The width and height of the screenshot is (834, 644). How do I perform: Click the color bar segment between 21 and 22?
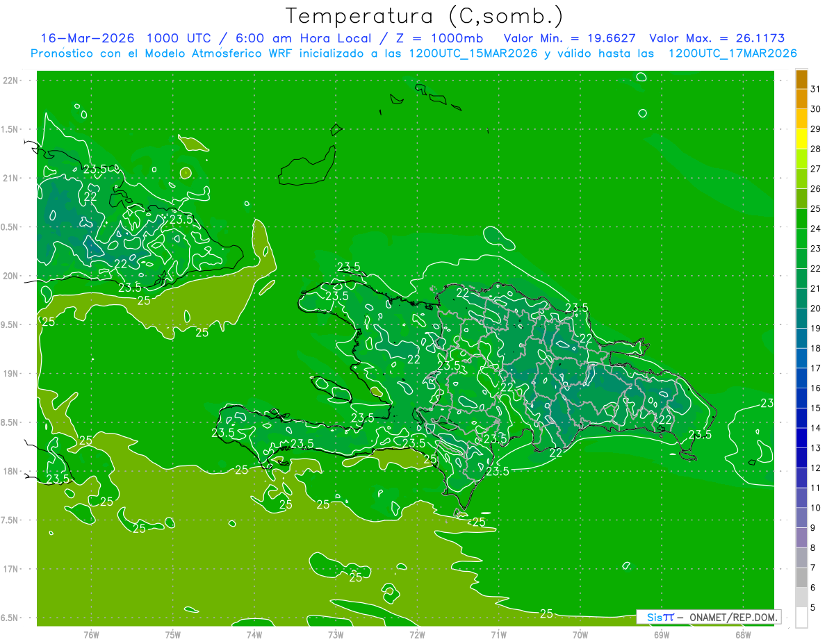[801, 279]
